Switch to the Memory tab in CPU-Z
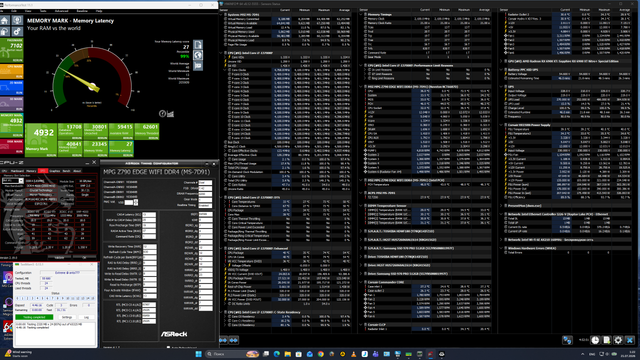This screenshot has height=360, width=640. coord(31,171)
